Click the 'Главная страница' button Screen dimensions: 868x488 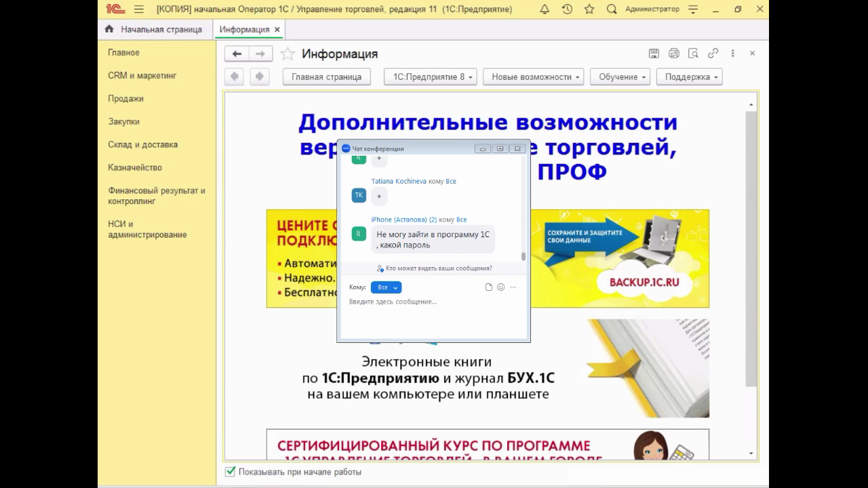click(326, 77)
